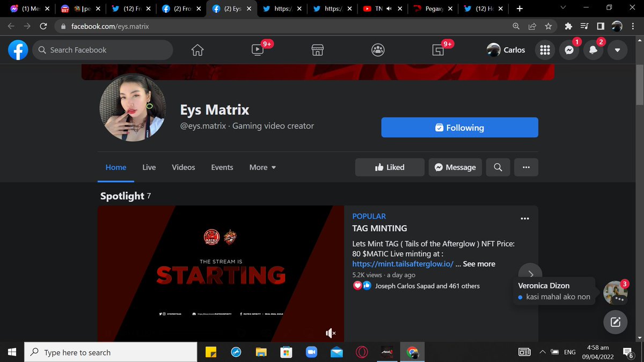The height and width of the screenshot is (362, 644).
Task: Open the Watch videos icon
Action: pyautogui.click(x=257, y=50)
